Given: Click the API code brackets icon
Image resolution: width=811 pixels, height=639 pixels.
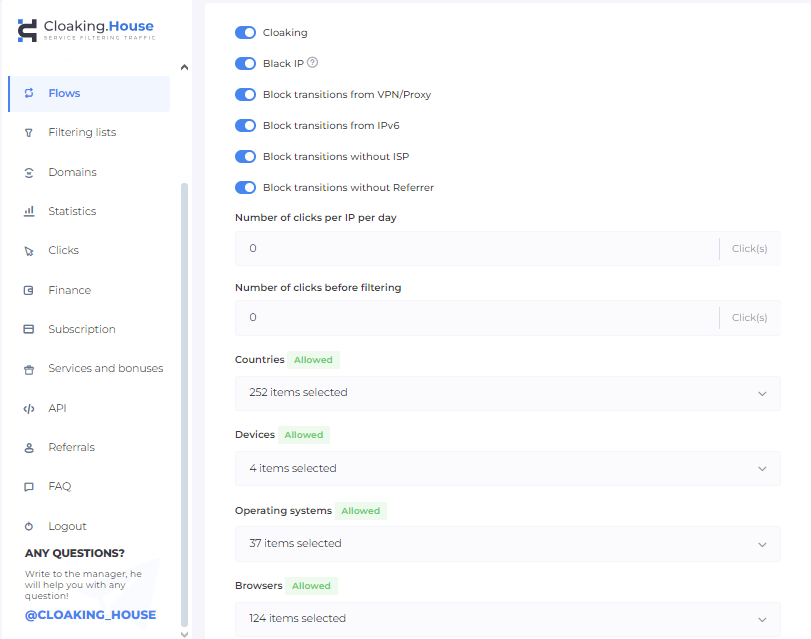Looking at the screenshot, I should 29,408.
